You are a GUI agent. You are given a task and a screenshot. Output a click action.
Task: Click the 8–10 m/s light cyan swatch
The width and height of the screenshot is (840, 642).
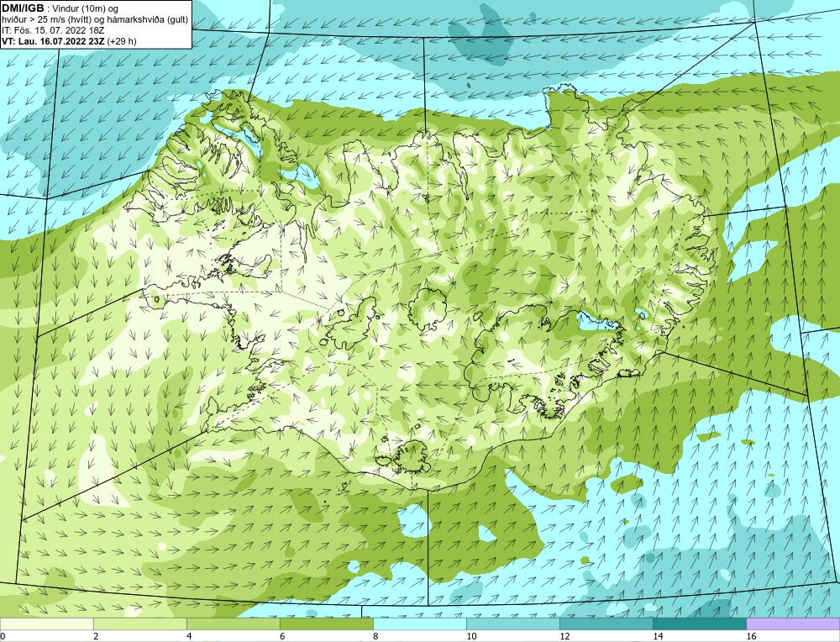click(420, 624)
